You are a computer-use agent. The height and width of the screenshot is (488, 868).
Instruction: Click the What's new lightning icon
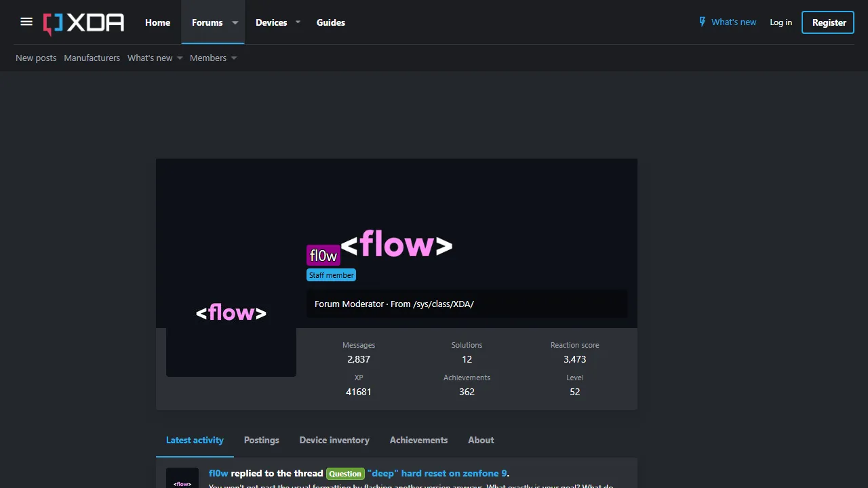point(703,22)
